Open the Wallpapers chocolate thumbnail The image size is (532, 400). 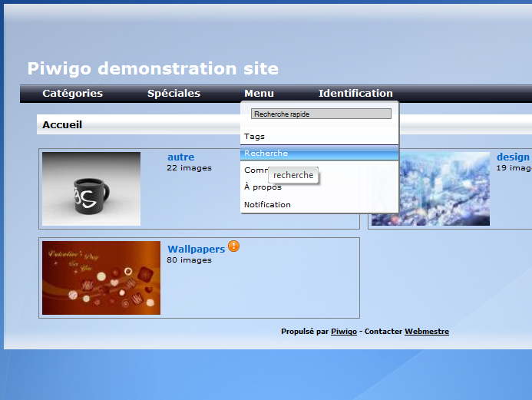tap(101, 278)
